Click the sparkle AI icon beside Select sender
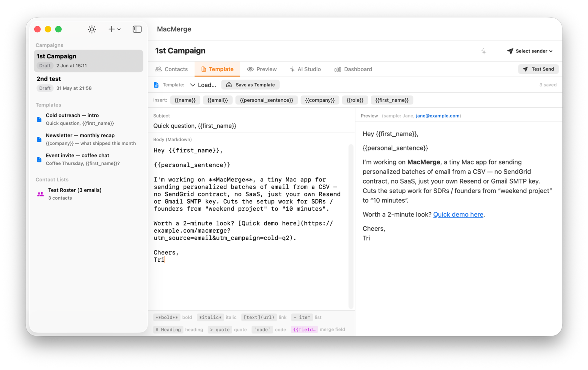 click(483, 51)
